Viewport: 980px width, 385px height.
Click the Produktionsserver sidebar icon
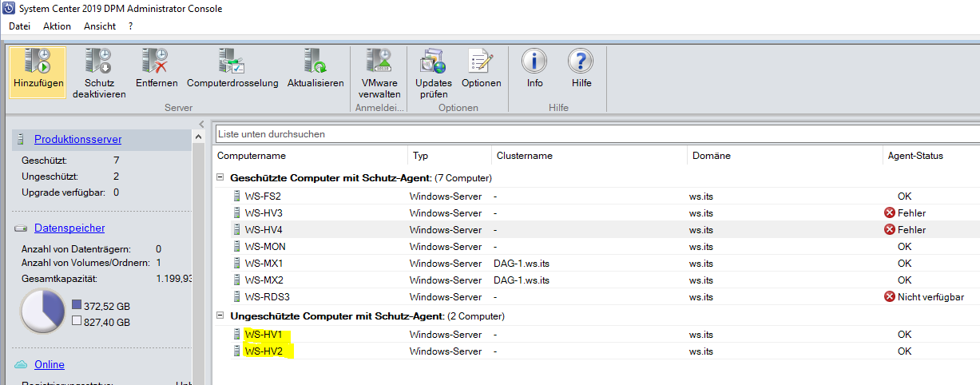coord(22,139)
